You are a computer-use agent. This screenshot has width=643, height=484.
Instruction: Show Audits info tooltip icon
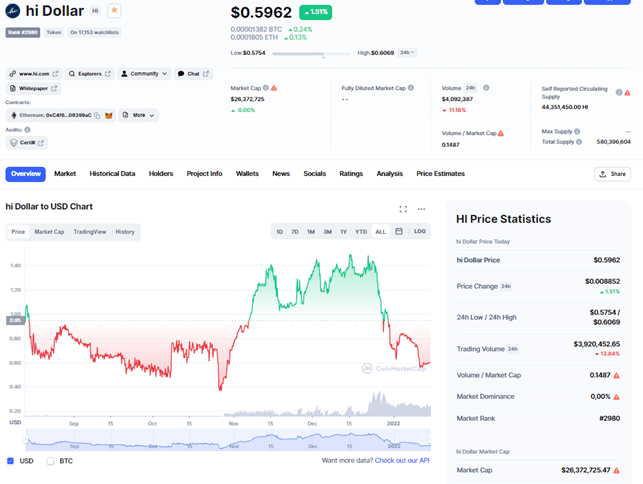[x=27, y=130]
